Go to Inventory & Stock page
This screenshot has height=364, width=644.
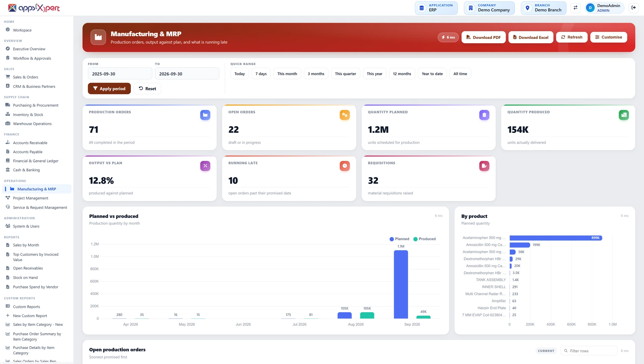28,115
